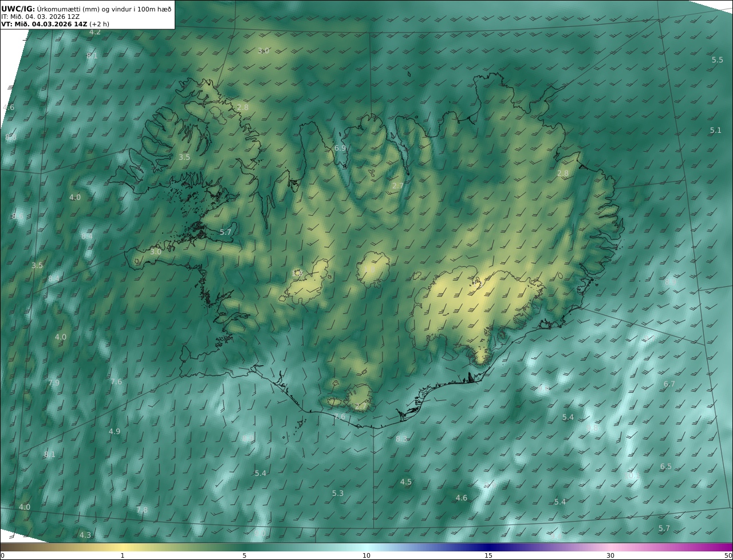
Task: Click the 'IT: Mið. 04. 03. 2026 12Z' line
Action: coord(40,17)
